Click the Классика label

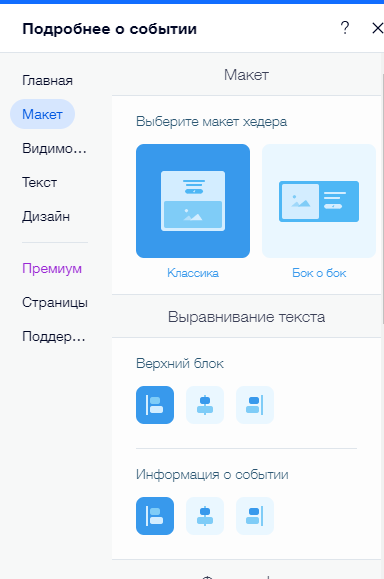pos(193,273)
